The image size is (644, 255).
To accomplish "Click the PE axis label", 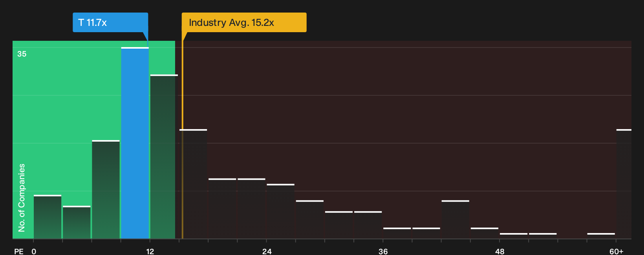I will (x=19, y=251).
